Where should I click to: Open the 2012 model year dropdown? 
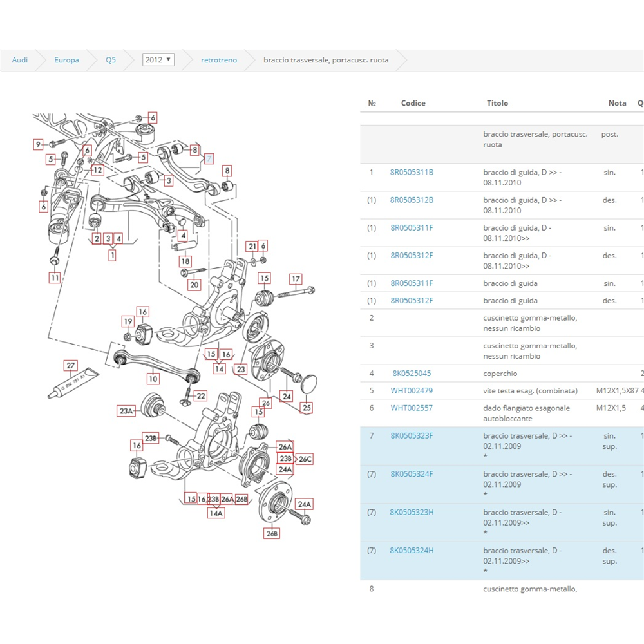[158, 60]
